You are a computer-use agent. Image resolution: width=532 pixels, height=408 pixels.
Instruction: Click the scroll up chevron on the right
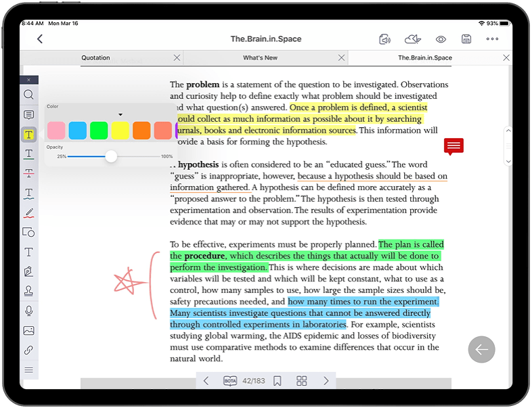point(508,131)
